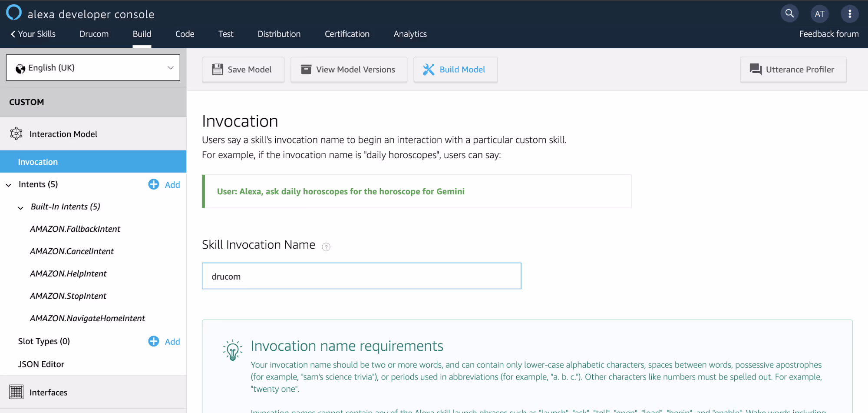Screen dimensions: 868x413
Task: Click the plus icon beside Slot Types
Action: [154, 341]
